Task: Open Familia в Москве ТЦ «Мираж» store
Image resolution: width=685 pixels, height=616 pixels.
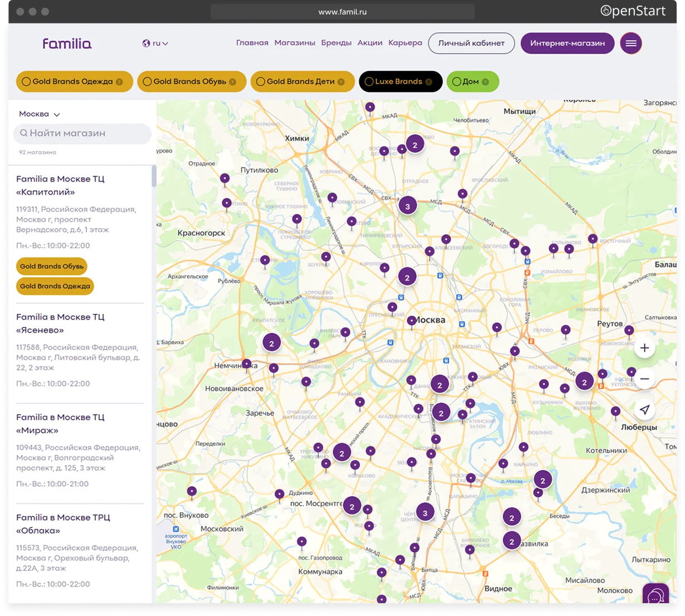Action: pyautogui.click(x=60, y=424)
